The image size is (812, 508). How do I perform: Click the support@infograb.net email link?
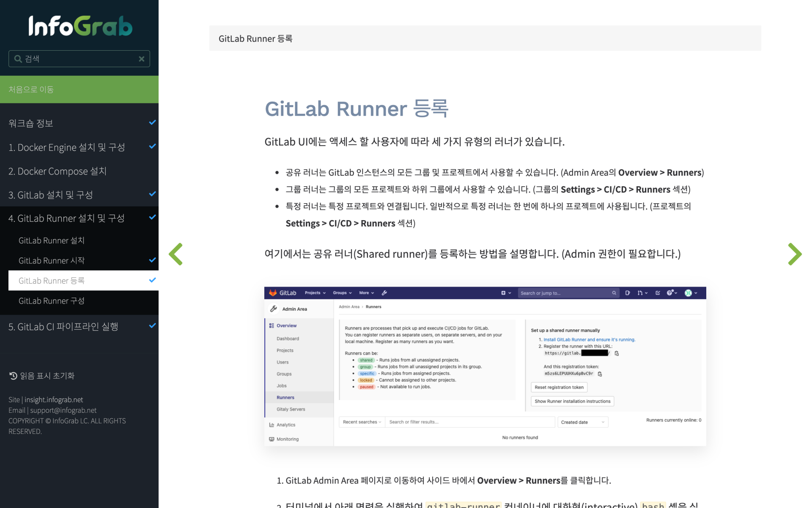pos(63,410)
